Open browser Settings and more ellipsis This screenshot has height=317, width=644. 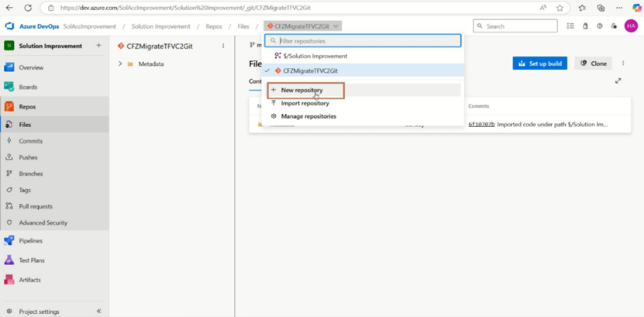619,8
